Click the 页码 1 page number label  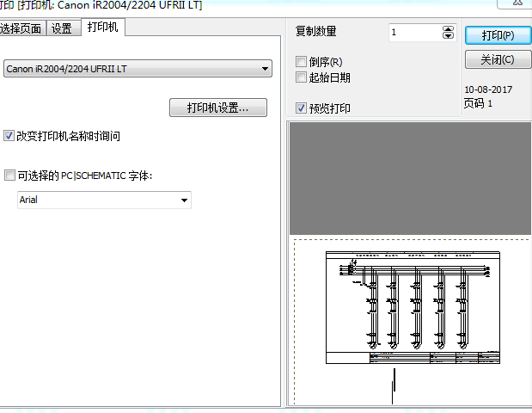point(478,103)
